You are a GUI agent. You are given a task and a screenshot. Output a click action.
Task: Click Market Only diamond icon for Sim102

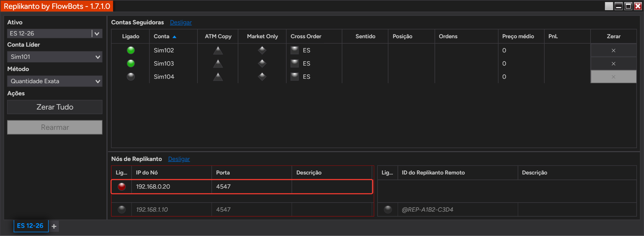coord(262,50)
